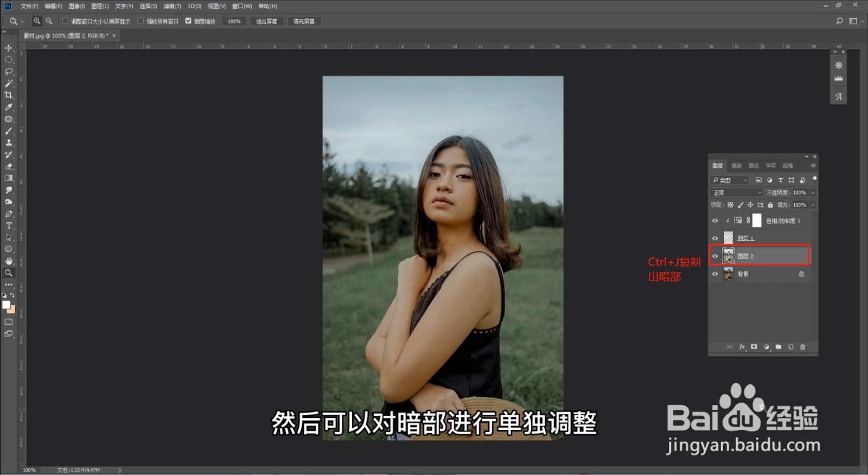The image size is (868, 475).
Task: Select the Brush tool
Action: click(x=9, y=131)
